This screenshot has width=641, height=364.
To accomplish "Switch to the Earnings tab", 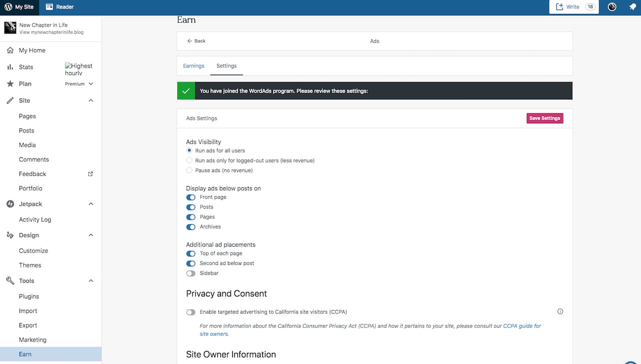I will [194, 66].
